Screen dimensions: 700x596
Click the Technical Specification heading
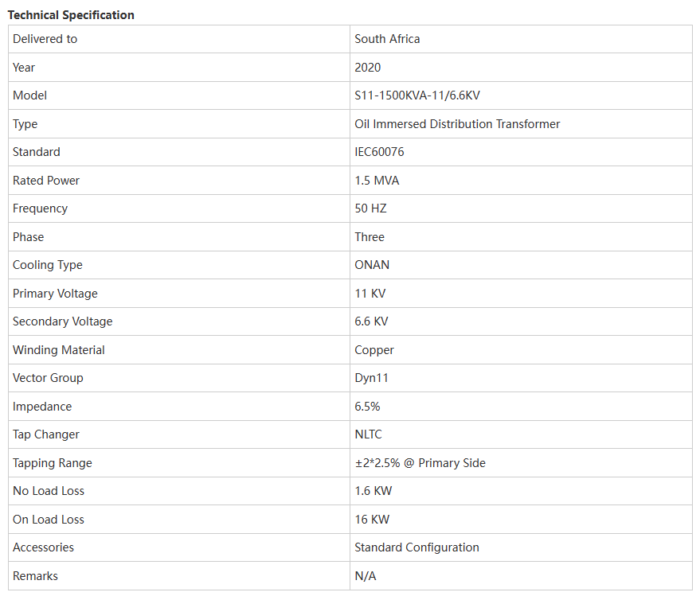coord(71,15)
